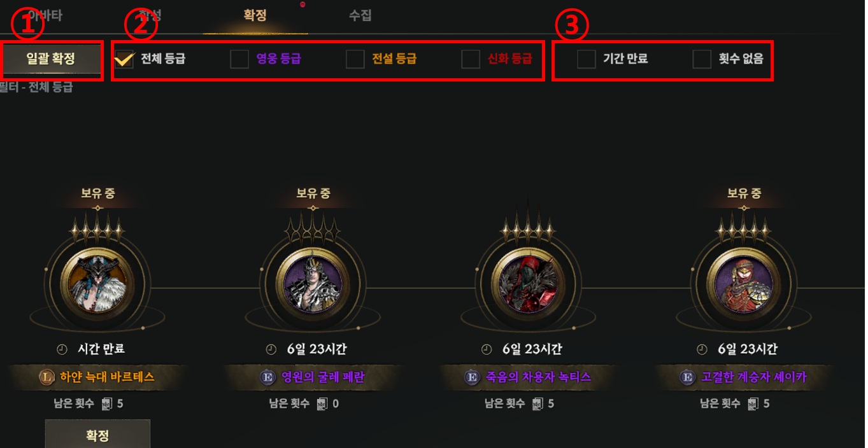Select the 하얀 늑대 바르테스 avatar portrait

pyautogui.click(x=97, y=281)
